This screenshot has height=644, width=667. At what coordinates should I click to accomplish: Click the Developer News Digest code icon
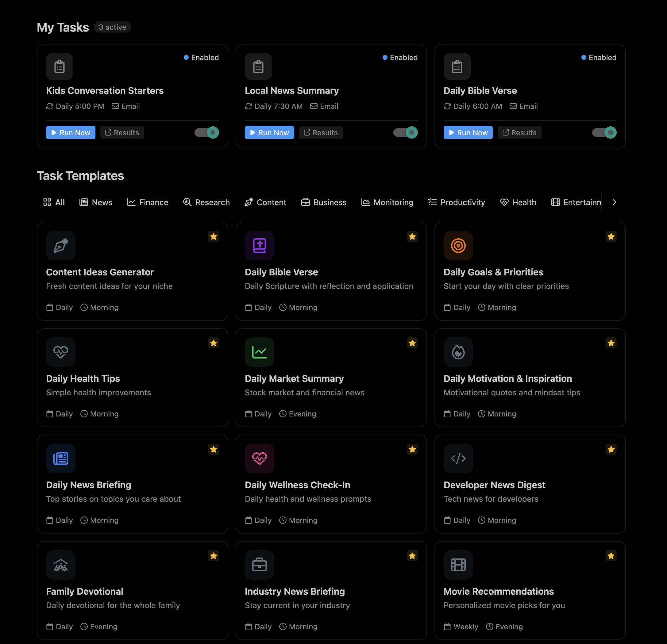(458, 458)
